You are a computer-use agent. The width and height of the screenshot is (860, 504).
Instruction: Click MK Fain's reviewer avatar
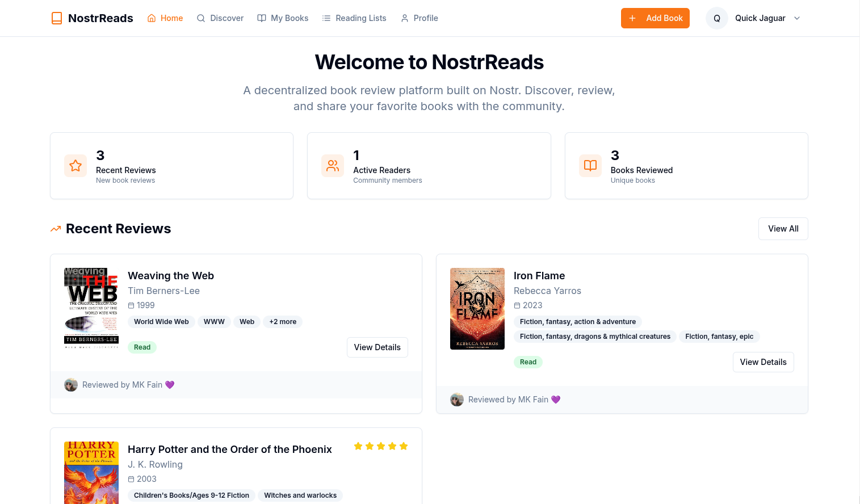[71, 384]
